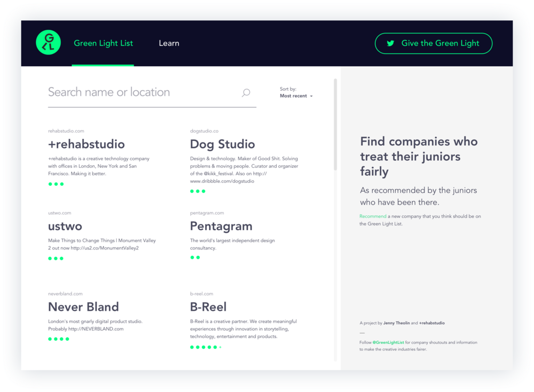Open the Most recent sort dropdown

click(296, 96)
